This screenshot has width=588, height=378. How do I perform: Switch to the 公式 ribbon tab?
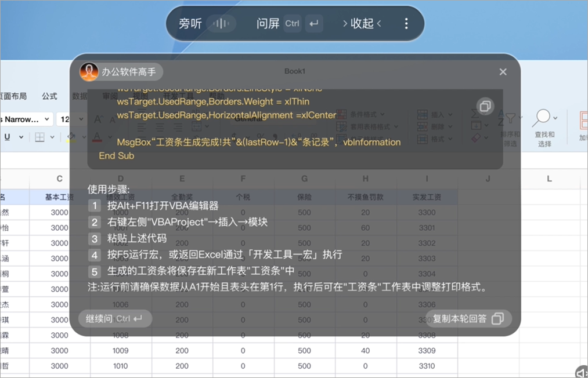tap(50, 96)
